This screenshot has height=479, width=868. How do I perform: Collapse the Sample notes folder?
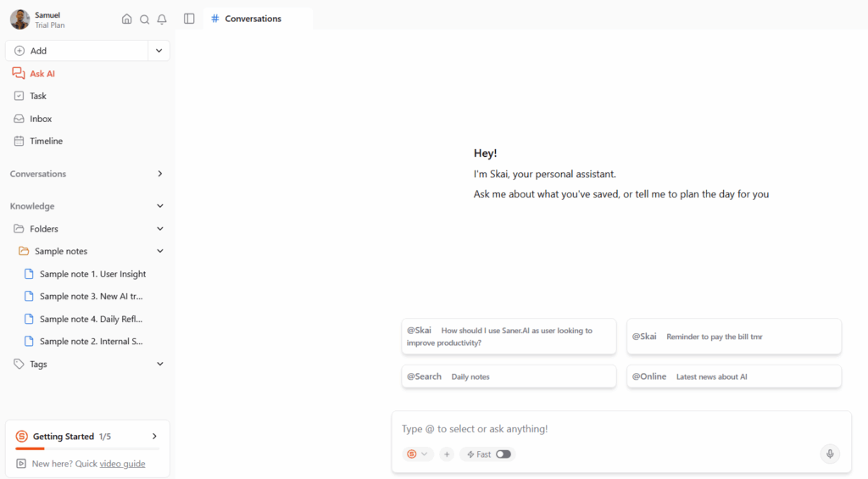[x=160, y=251]
